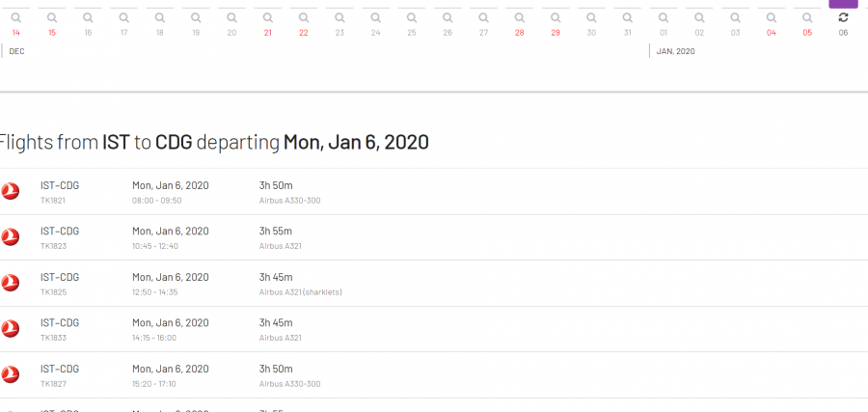Click the magnifier icon above December 21
This screenshot has height=412, width=868.
(267, 17)
